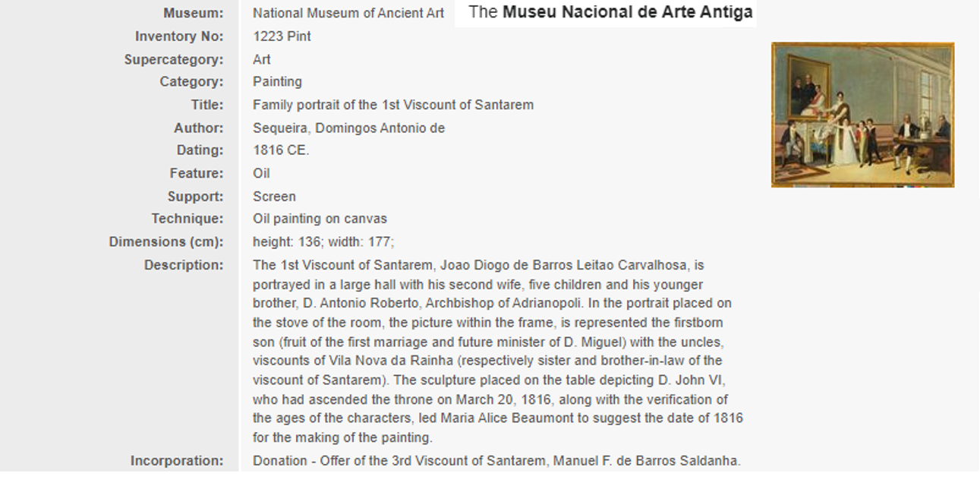Click the description paragraph text
Viewport: 980px width, 483px height.
point(498,352)
